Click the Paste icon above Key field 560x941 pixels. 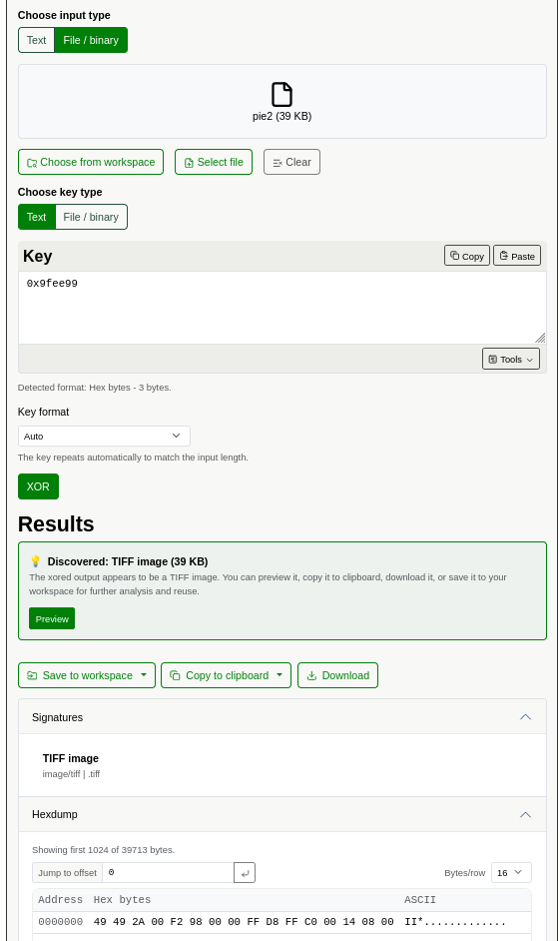504,256
